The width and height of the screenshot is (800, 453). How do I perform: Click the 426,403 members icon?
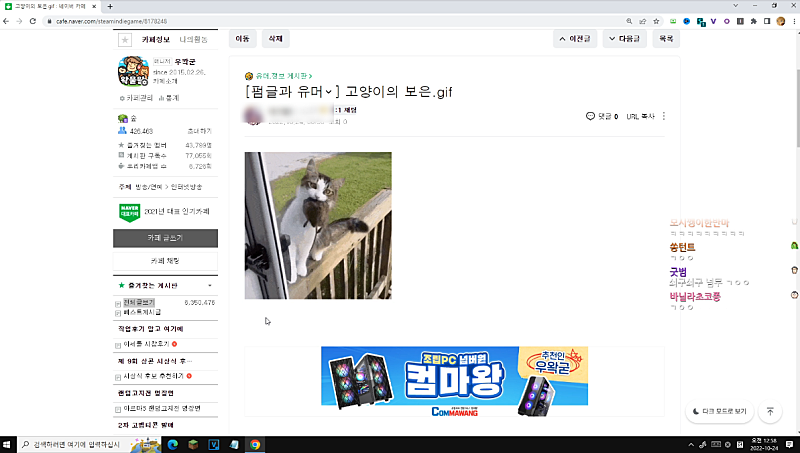(x=122, y=131)
